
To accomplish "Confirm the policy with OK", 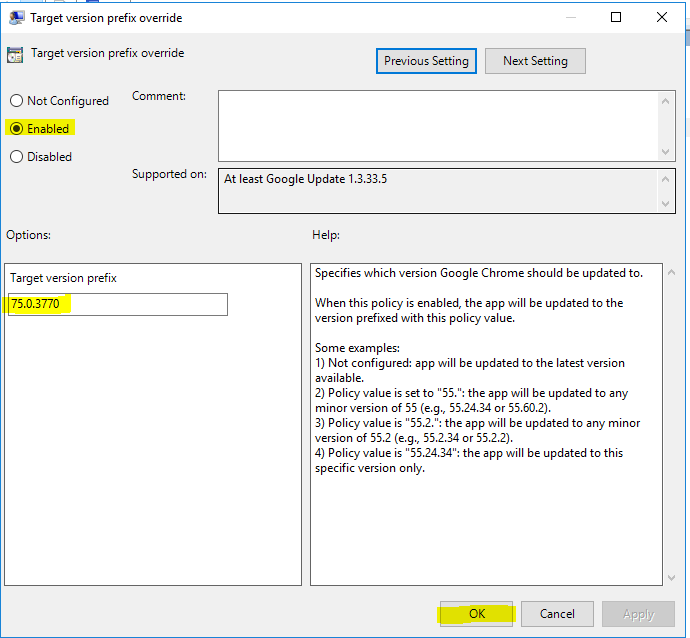I will [x=477, y=614].
